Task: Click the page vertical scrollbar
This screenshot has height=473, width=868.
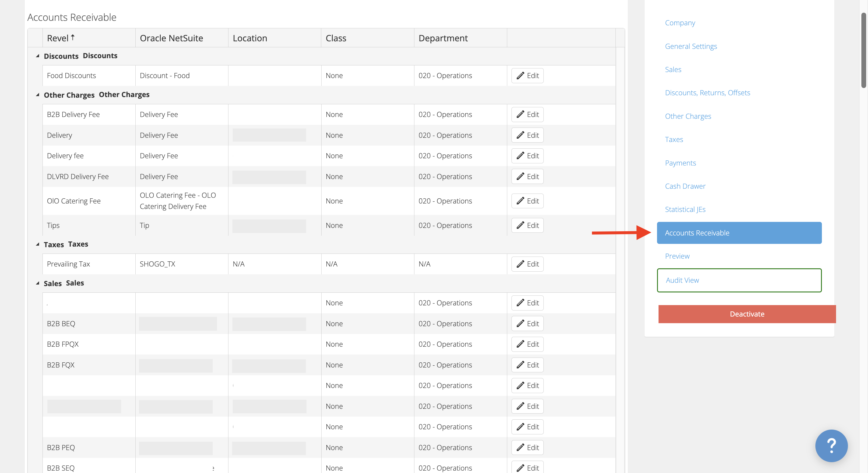Action: click(863, 51)
